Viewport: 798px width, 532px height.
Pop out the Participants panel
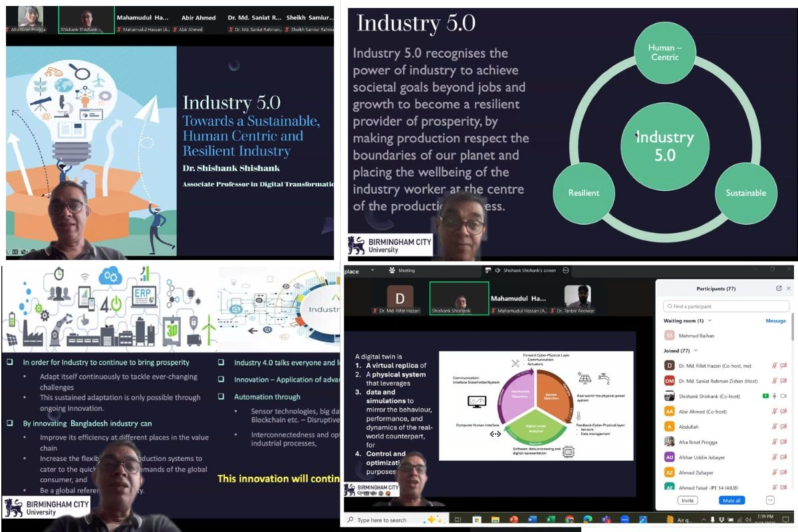(779, 289)
